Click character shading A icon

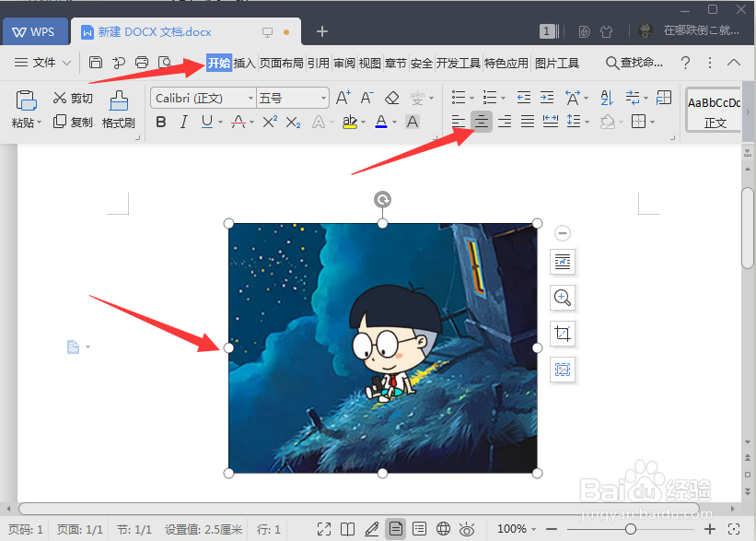pos(413,122)
